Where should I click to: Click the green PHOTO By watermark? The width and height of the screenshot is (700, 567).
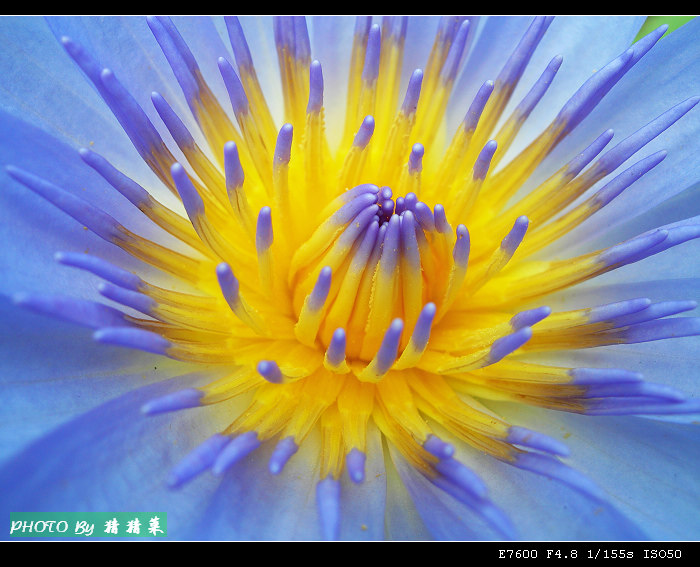[88, 525]
